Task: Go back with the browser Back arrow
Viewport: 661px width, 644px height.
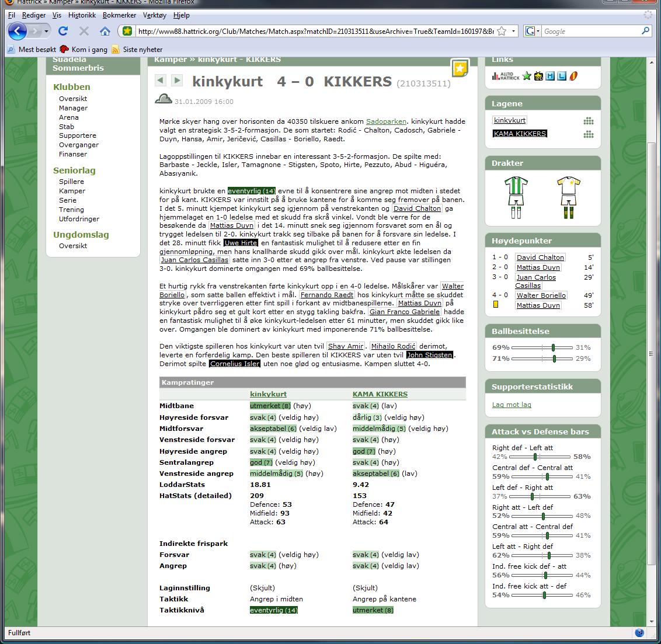Action: click(x=18, y=31)
